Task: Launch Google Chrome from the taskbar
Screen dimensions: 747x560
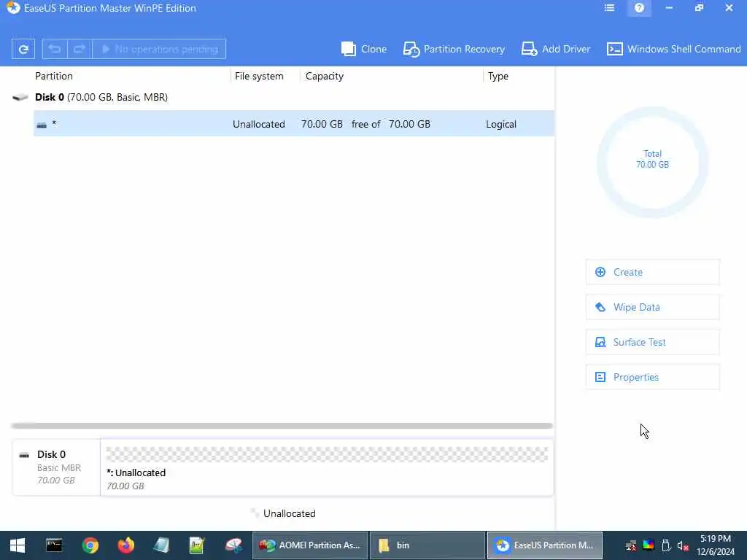Action: pos(90,545)
